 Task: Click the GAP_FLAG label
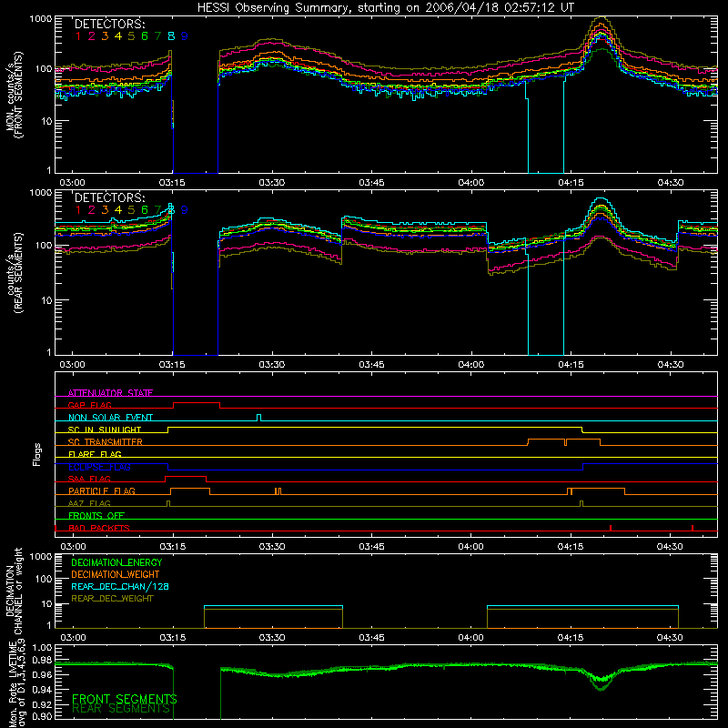tap(89, 405)
